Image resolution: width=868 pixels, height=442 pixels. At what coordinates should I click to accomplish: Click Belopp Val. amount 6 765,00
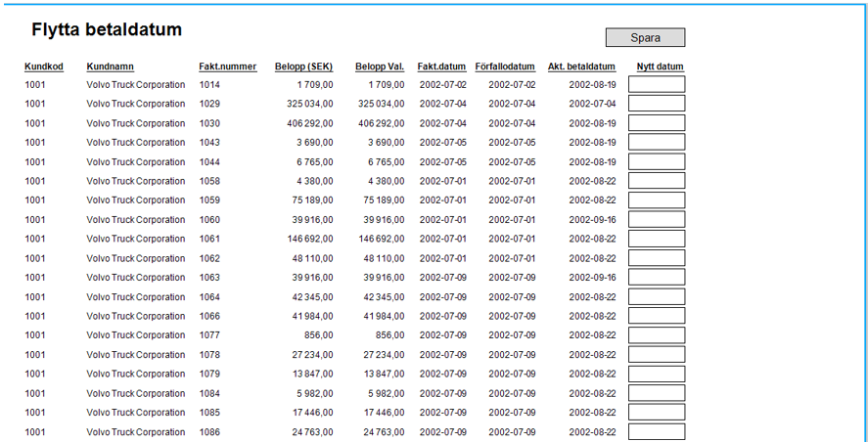(x=386, y=162)
